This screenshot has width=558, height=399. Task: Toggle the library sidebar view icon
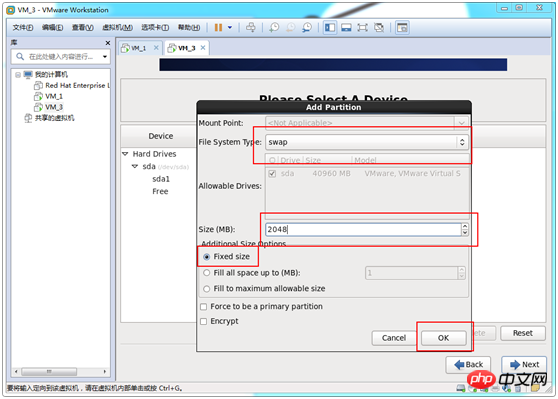pos(330,27)
